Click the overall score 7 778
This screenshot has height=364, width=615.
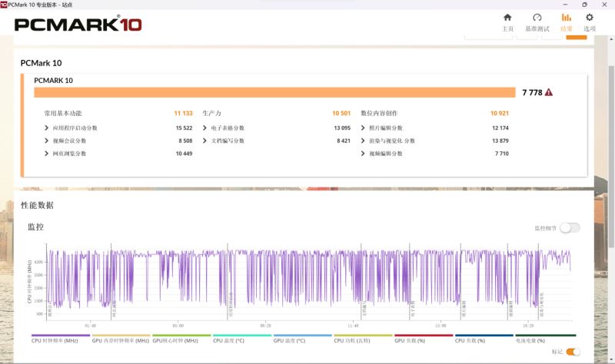click(532, 92)
